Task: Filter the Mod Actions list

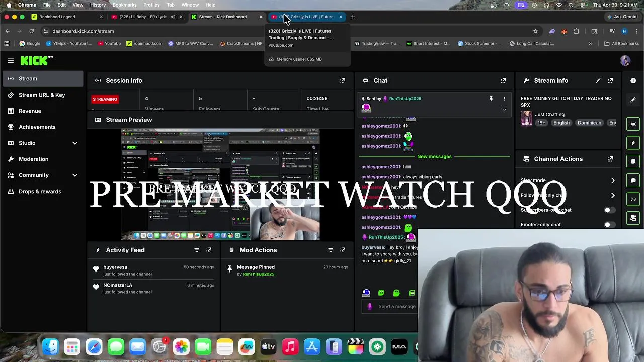Action: [331, 250]
